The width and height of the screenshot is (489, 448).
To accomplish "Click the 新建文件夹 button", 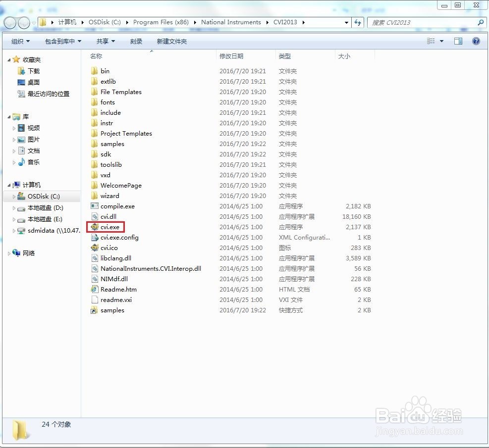I will click(x=171, y=41).
